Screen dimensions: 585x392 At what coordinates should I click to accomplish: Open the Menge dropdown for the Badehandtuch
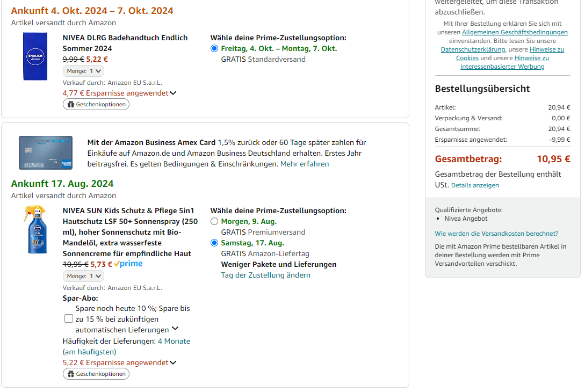tap(84, 71)
